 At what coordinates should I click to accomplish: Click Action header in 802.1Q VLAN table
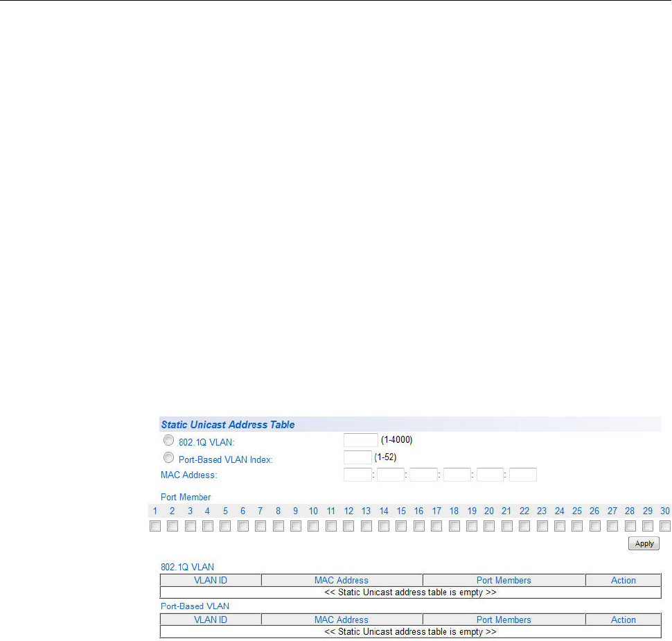coord(623,580)
